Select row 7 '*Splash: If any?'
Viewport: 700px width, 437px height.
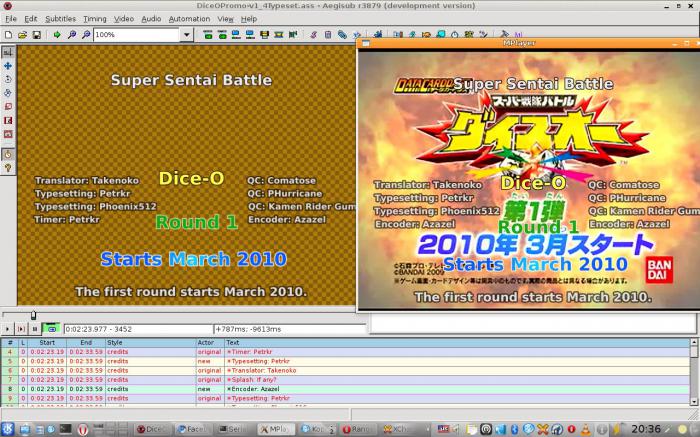(346, 379)
